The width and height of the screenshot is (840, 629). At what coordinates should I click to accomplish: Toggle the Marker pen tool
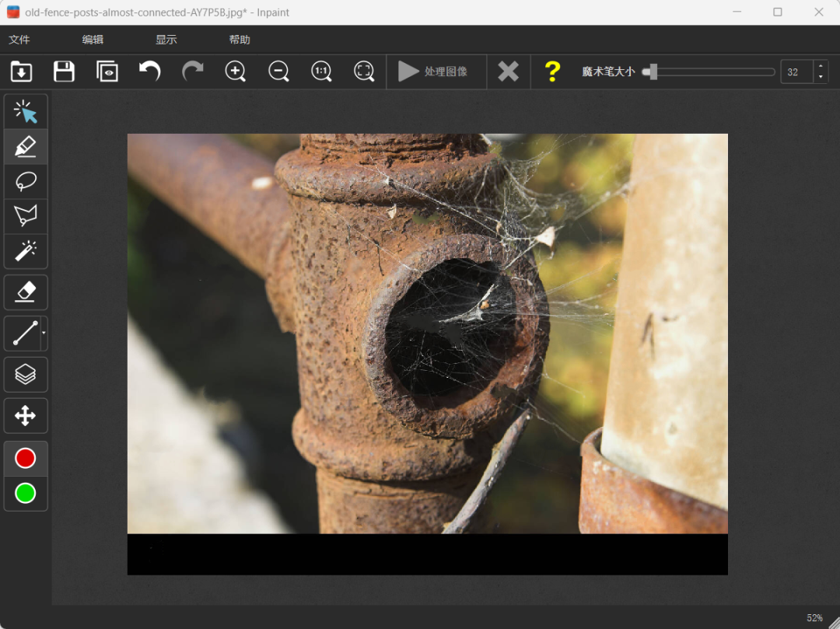(x=26, y=146)
